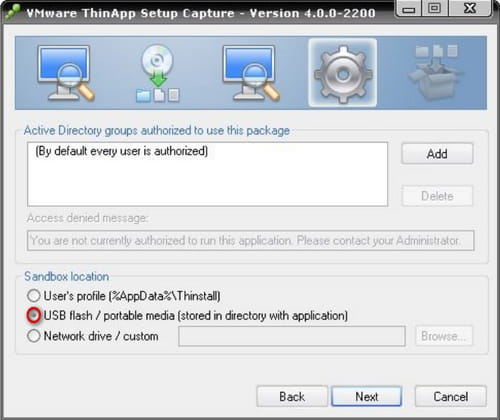Click the Delete group button
The height and width of the screenshot is (420, 500).
click(x=437, y=196)
